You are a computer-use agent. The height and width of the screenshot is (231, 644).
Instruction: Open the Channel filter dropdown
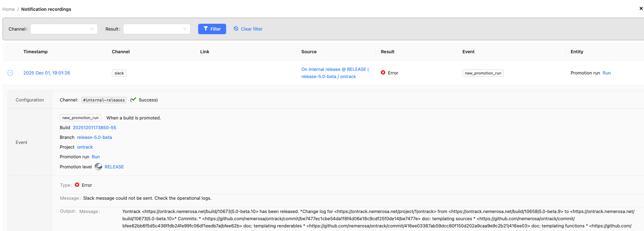click(x=64, y=29)
